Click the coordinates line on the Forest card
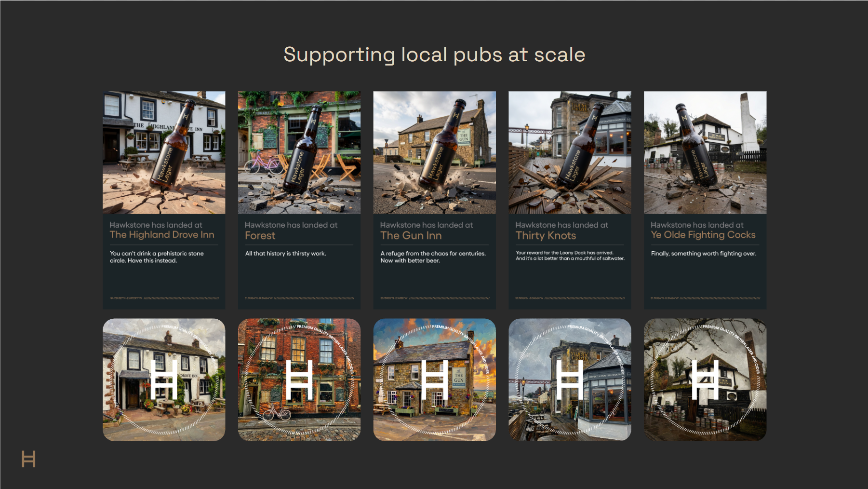 coord(299,298)
